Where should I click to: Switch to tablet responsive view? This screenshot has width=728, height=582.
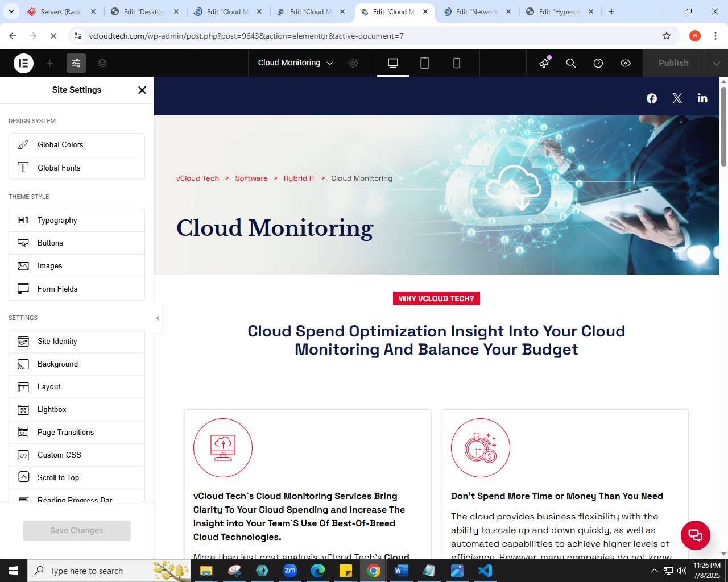[425, 63]
